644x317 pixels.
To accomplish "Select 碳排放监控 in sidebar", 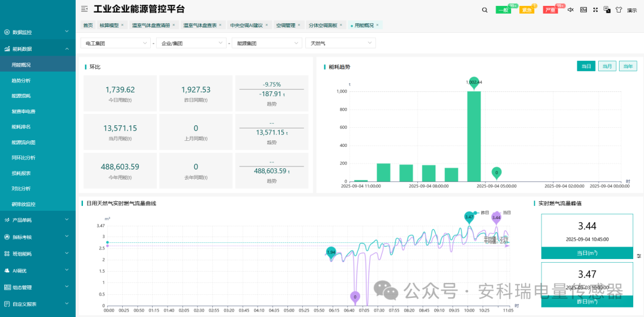I will tap(38, 204).
